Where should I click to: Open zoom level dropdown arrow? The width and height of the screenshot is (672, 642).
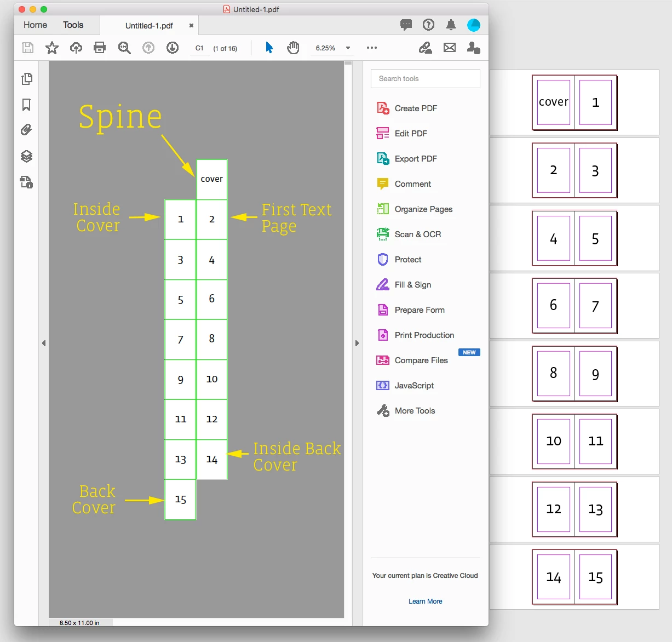tap(348, 48)
